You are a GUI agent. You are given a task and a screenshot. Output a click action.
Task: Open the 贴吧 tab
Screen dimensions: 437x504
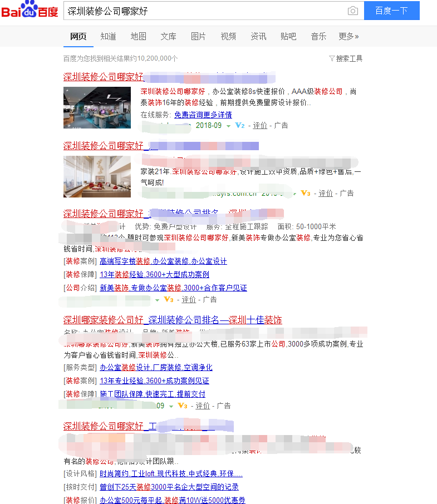point(288,36)
